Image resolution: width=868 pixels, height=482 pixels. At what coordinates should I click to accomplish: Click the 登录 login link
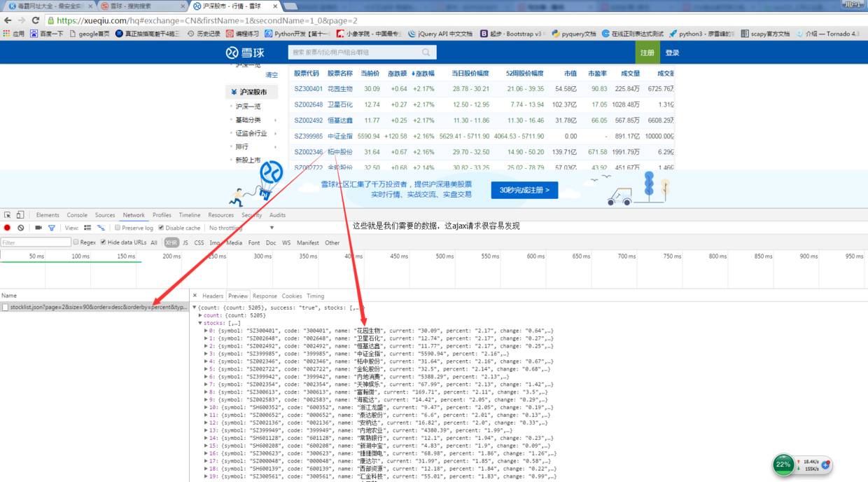pyautogui.click(x=672, y=53)
